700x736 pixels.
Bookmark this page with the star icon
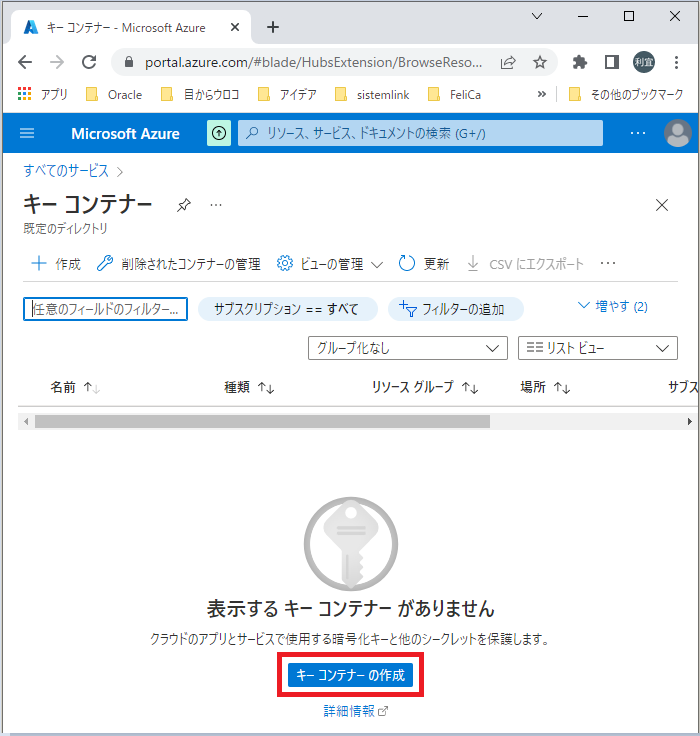[540, 62]
